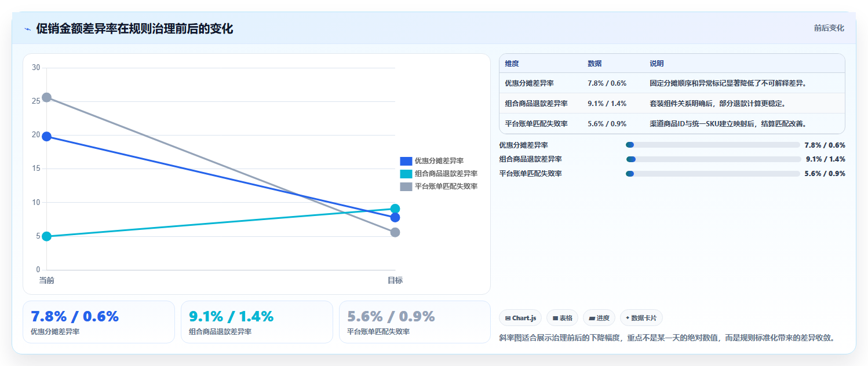Click the lightning icon beside the title
868x366 pixels.
coord(27,29)
